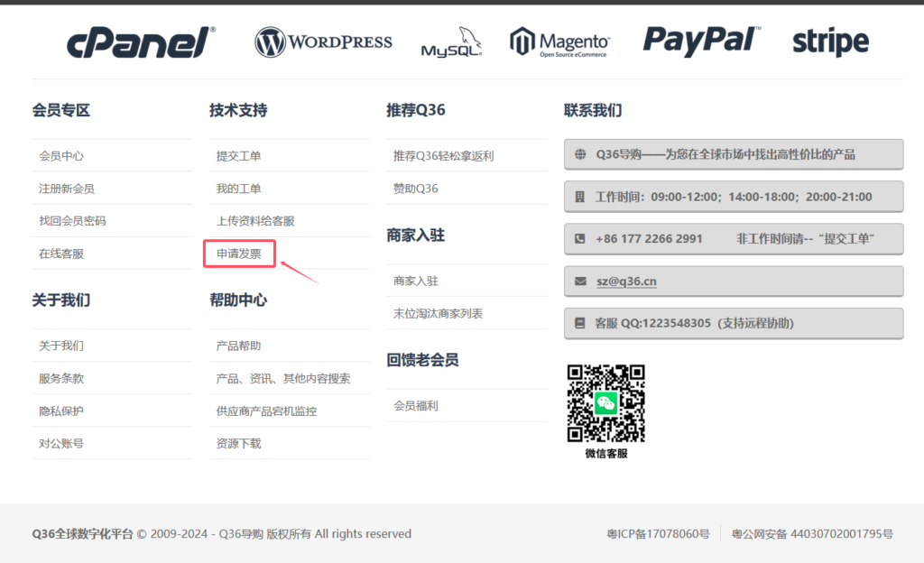The height and width of the screenshot is (563, 924).
Task: Open 推荐Q36轻松拿返利 link
Action: point(444,156)
